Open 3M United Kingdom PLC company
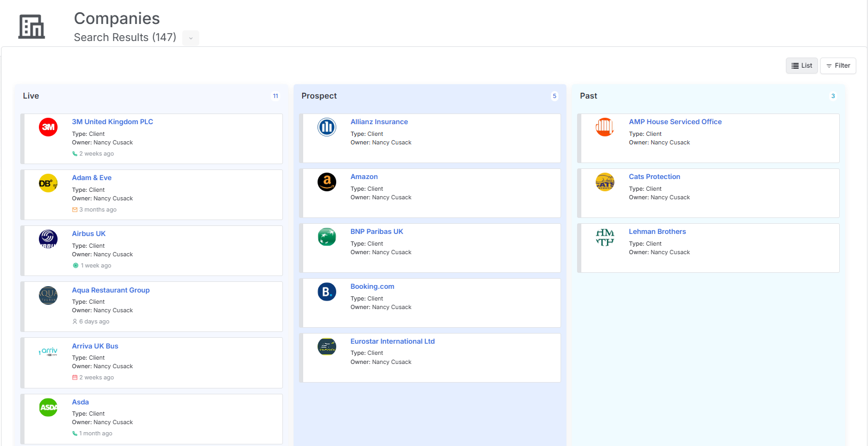The height and width of the screenshot is (446, 868). click(112, 121)
